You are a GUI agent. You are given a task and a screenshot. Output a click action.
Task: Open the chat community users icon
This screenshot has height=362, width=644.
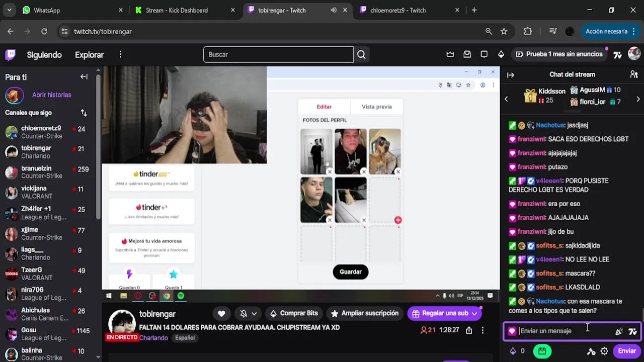click(x=634, y=74)
